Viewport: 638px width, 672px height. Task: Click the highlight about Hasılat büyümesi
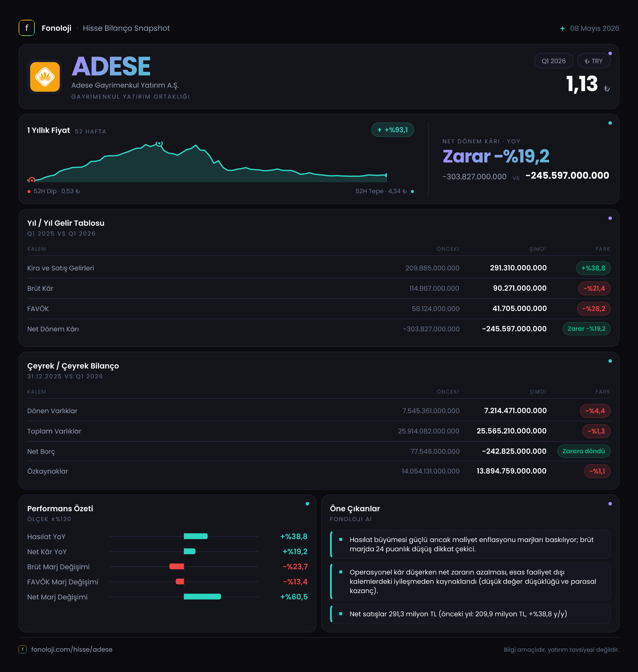(x=470, y=544)
